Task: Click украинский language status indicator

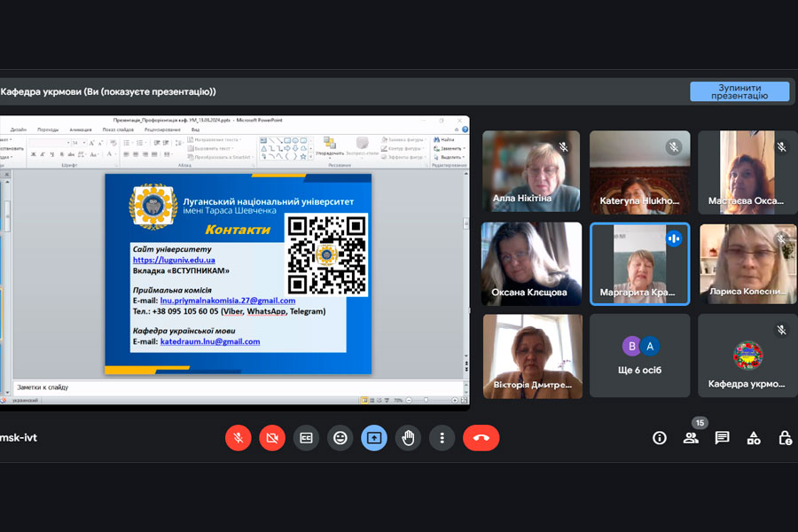Action: pyautogui.click(x=25, y=401)
